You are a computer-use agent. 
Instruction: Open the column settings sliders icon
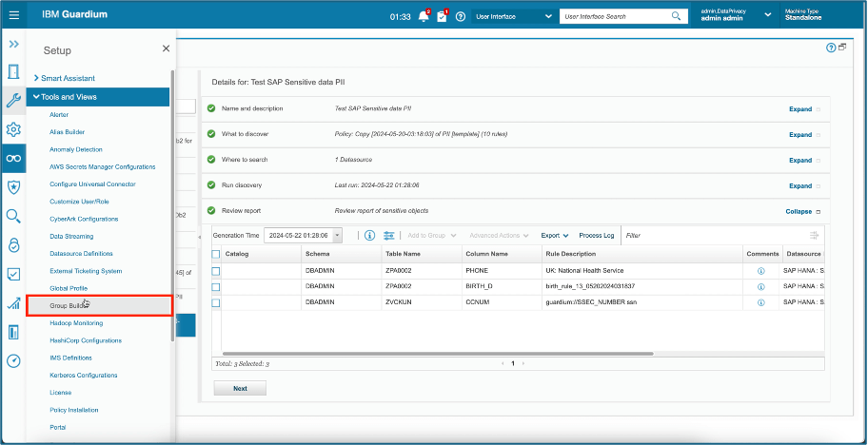click(389, 236)
